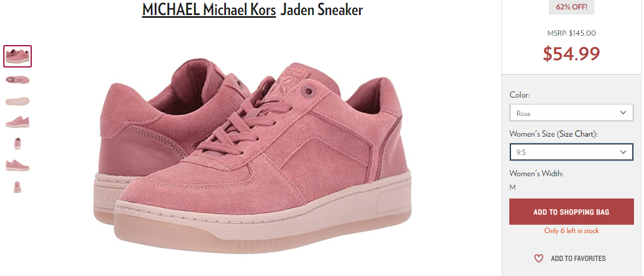Click the heart favorites icon
Viewport: 644px width, 276px height.
(x=538, y=258)
